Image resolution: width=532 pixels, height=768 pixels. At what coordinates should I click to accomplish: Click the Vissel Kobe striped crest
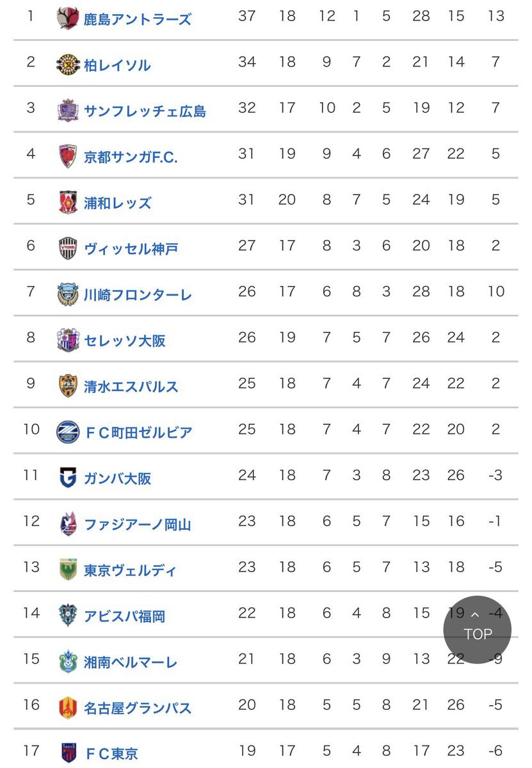point(67,248)
